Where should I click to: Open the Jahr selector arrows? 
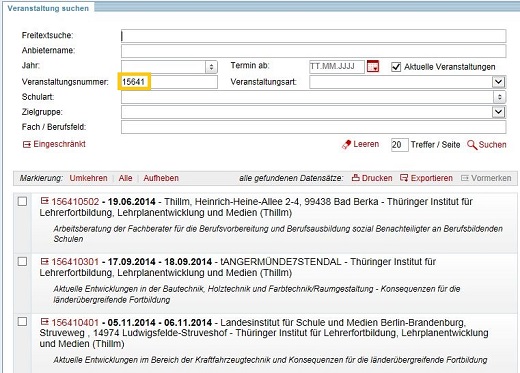211,67
